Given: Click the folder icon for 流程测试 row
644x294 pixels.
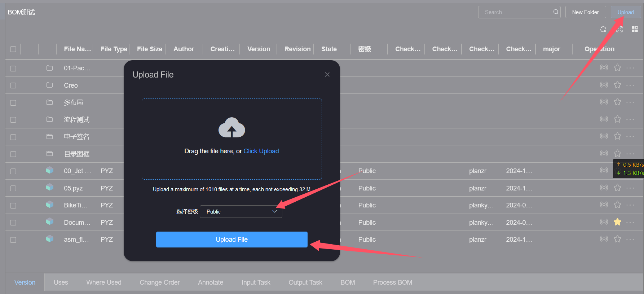Looking at the screenshot, I should (x=49, y=119).
